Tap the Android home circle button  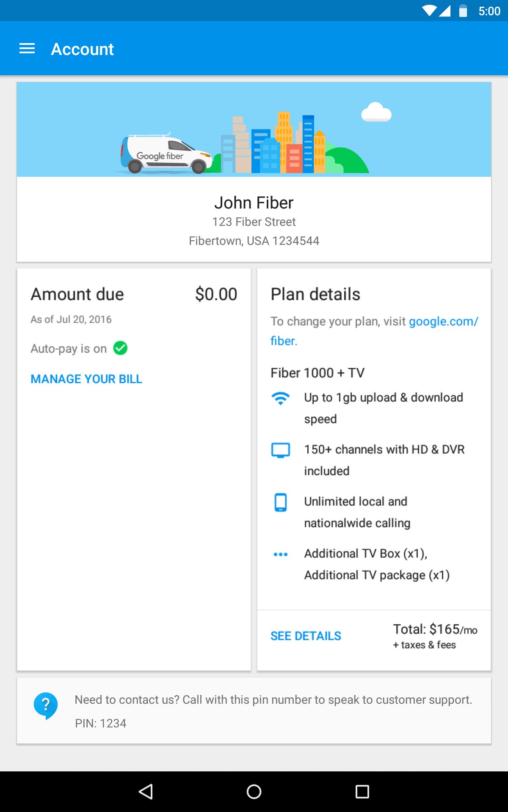[254, 791]
